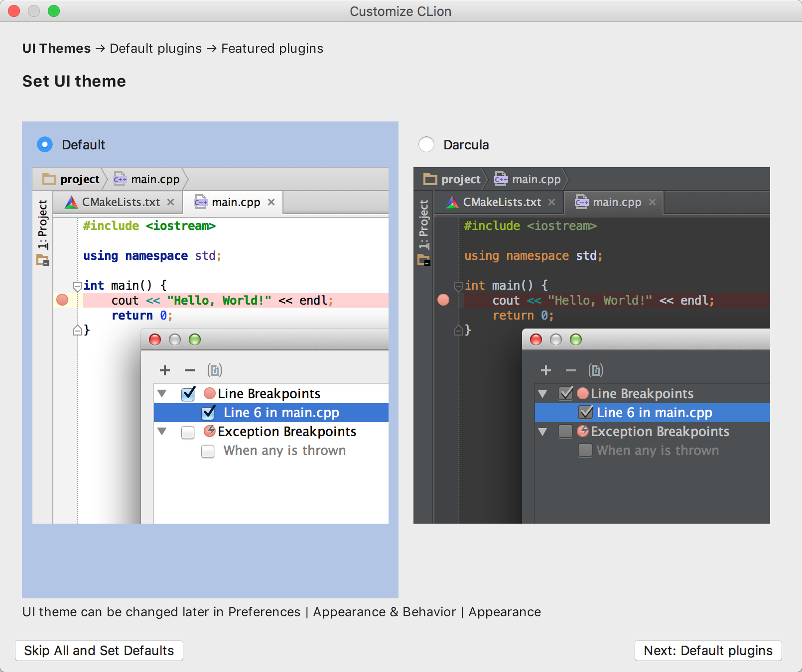Screen dimensions: 802x672
Task: Collapse main() fold marker in Default preview
Action: [x=77, y=286]
